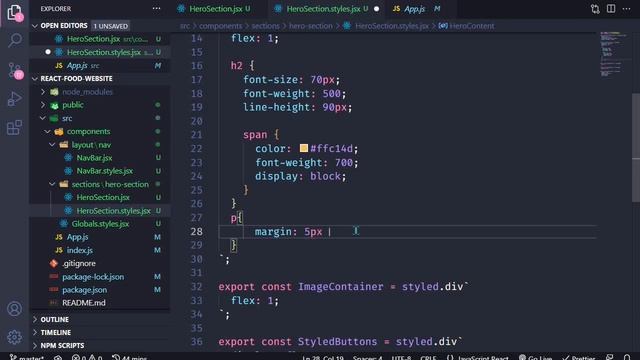The image size is (640, 360).
Task: Open the Run and Debug view
Action: tap(14, 99)
